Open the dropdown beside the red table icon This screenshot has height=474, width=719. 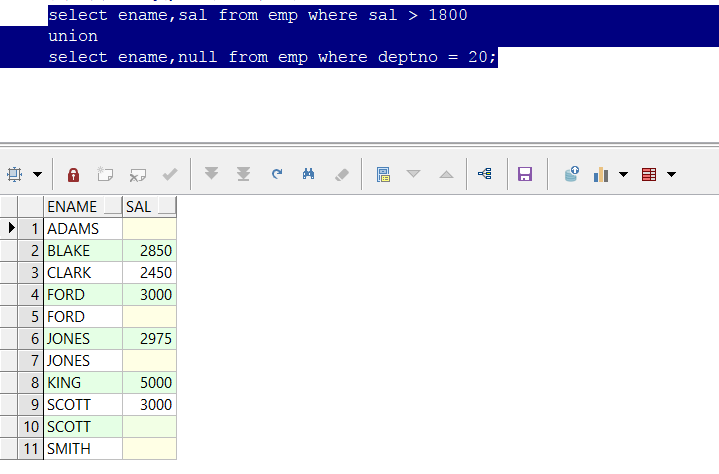(x=671, y=174)
